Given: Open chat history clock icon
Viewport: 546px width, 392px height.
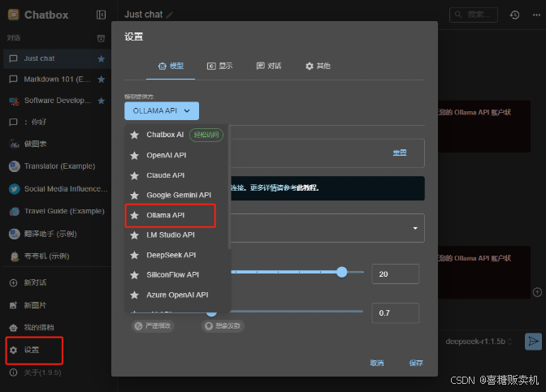Looking at the screenshot, I should 514,15.
